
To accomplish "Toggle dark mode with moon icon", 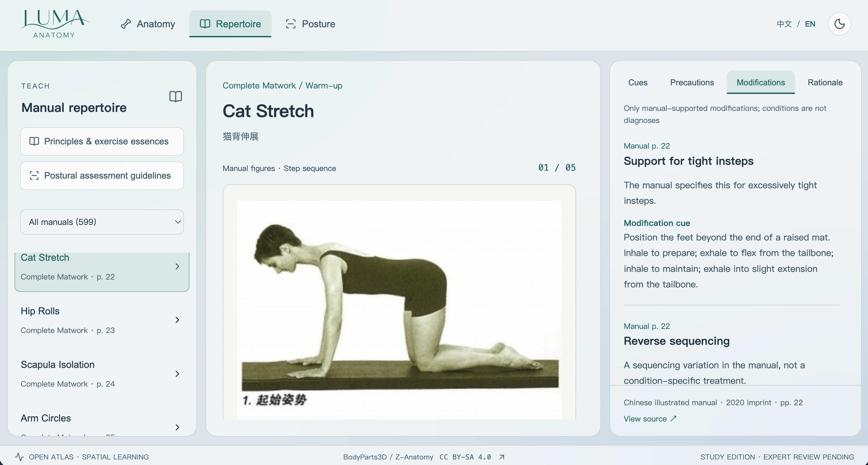I will (839, 24).
